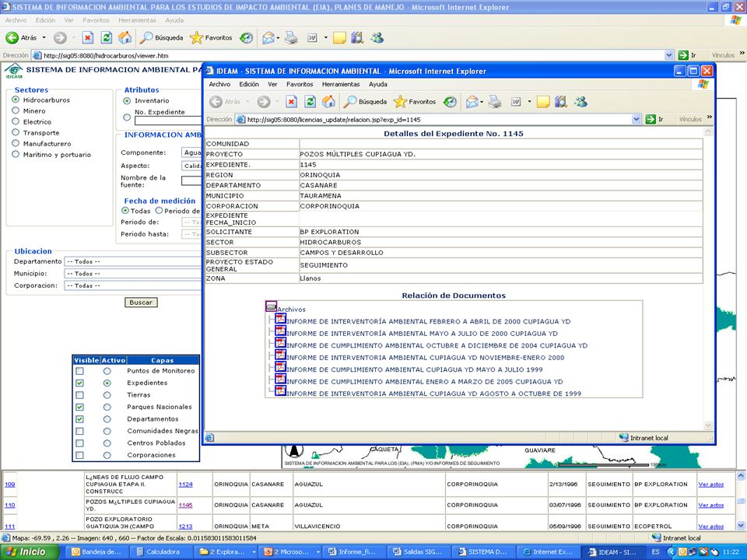Open address dropdown arrow in front IDEAM window

[x=637, y=120]
